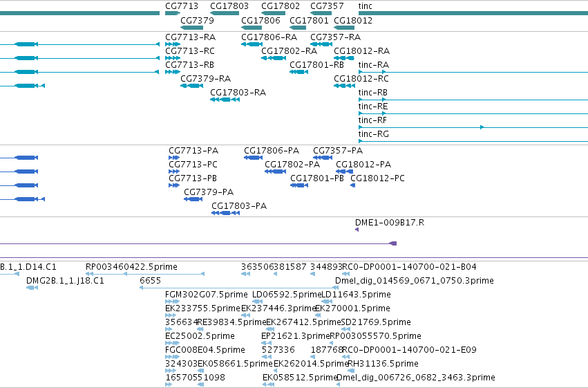Select the CG7379-PA protein feature
Screen dimensions: 588x388
click(x=193, y=199)
